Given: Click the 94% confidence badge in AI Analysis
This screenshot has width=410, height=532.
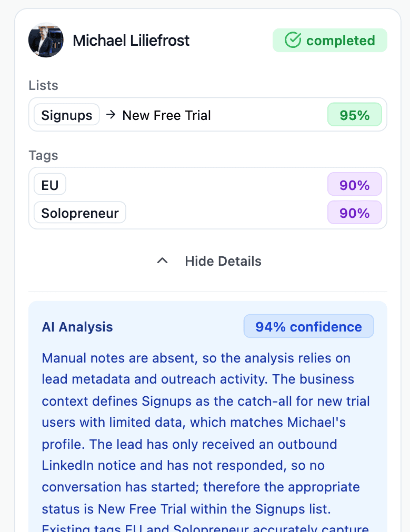Looking at the screenshot, I should tap(308, 326).
